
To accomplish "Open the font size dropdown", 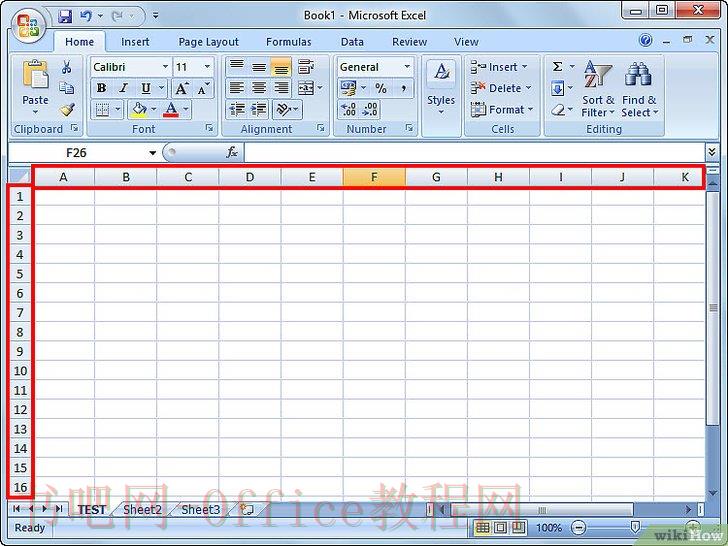I will 208,67.
